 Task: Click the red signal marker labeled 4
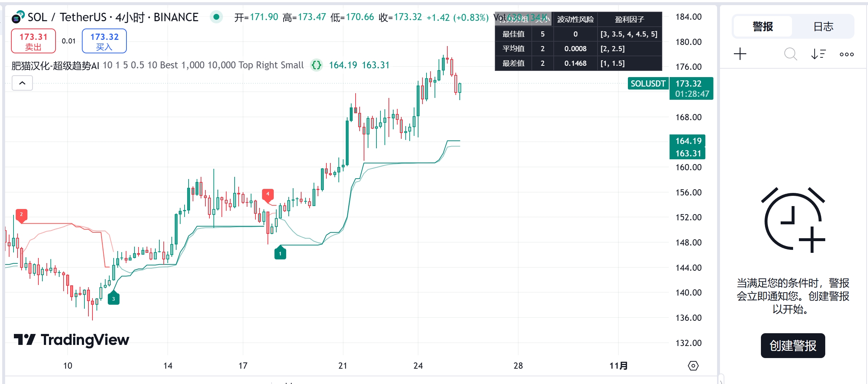click(x=268, y=195)
